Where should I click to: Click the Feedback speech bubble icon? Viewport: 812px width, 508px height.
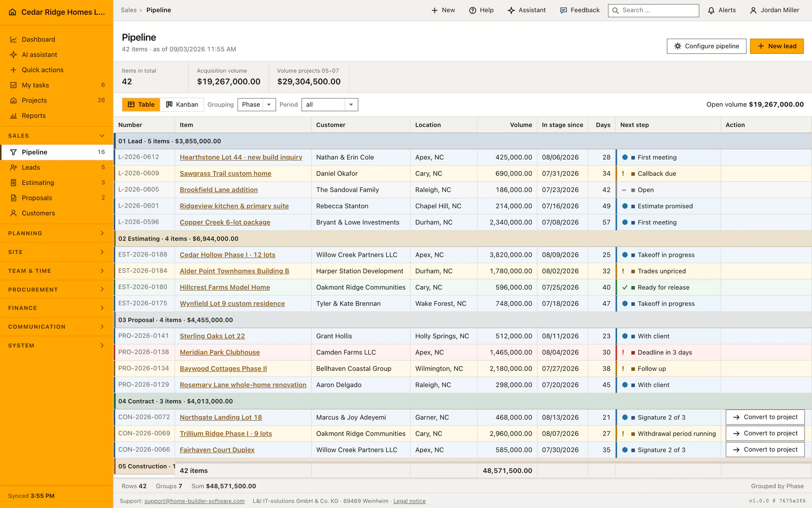pyautogui.click(x=563, y=10)
